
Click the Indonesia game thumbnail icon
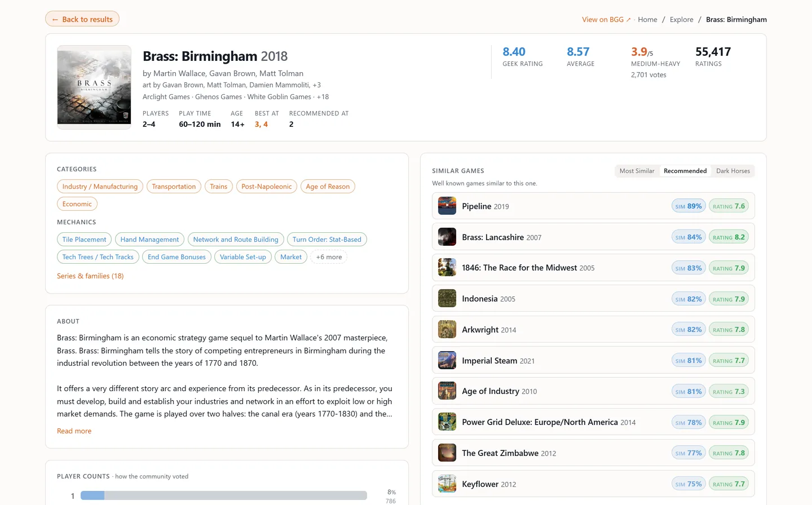coord(447,299)
